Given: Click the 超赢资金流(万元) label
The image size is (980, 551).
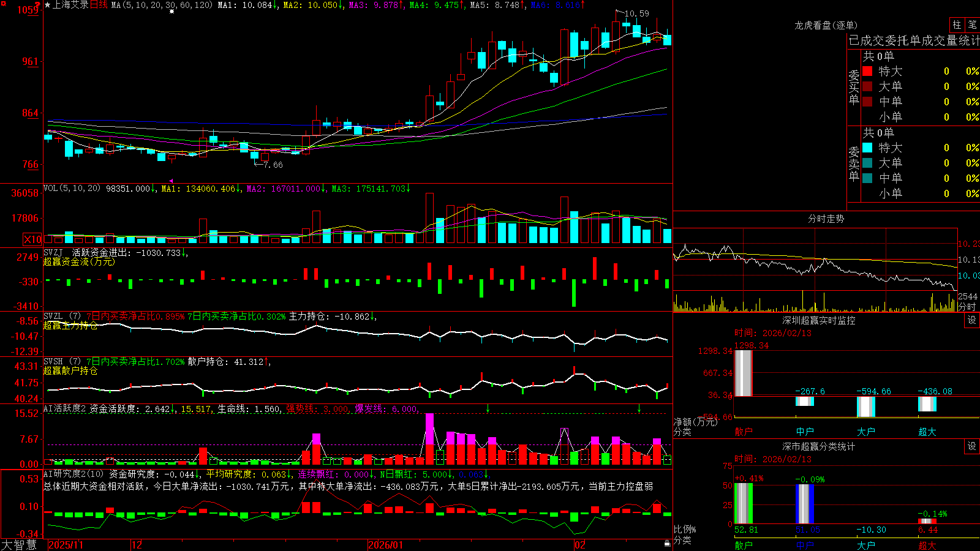Looking at the screenshot, I should tap(79, 261).
